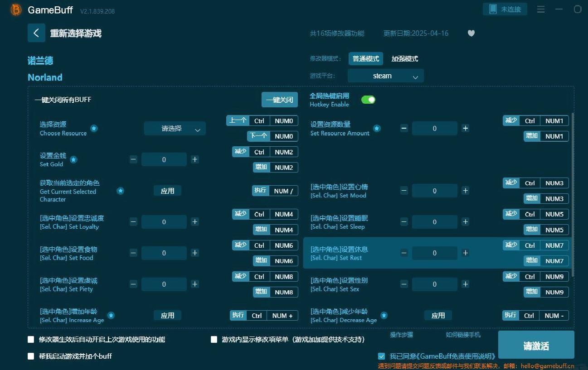The image size is (588, 370).
Task: Click minus for Set Loyalty
Action: [x=133, y=222]
